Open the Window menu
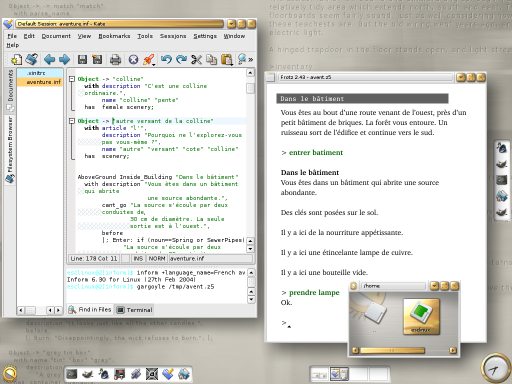The image size is (512, 384). [234, 36]
